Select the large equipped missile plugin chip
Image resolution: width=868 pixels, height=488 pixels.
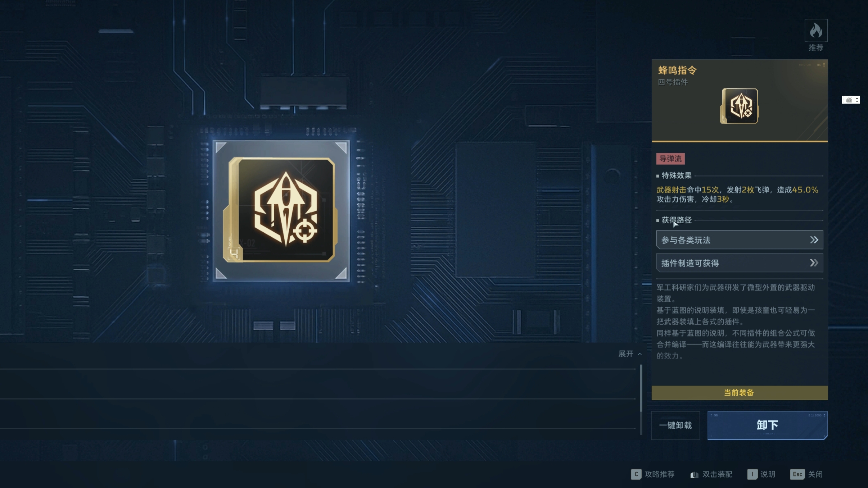pyautogui.click(x=281, y=211)
